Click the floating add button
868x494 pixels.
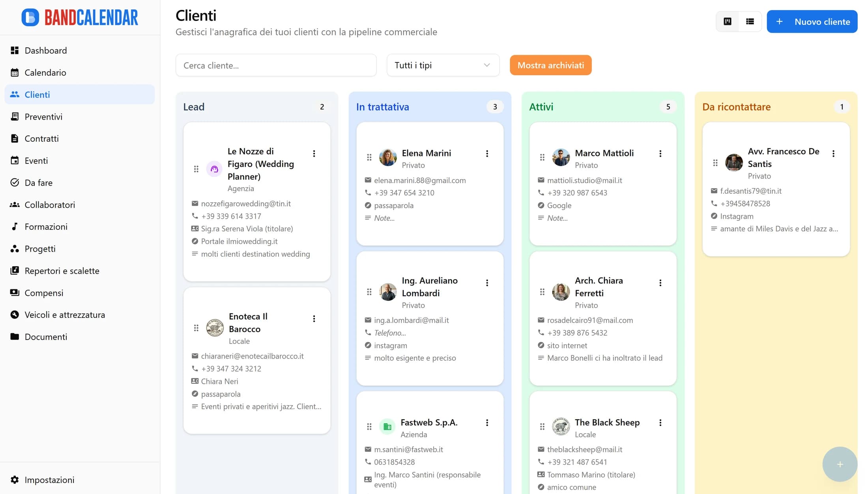[x=840, y=464]
